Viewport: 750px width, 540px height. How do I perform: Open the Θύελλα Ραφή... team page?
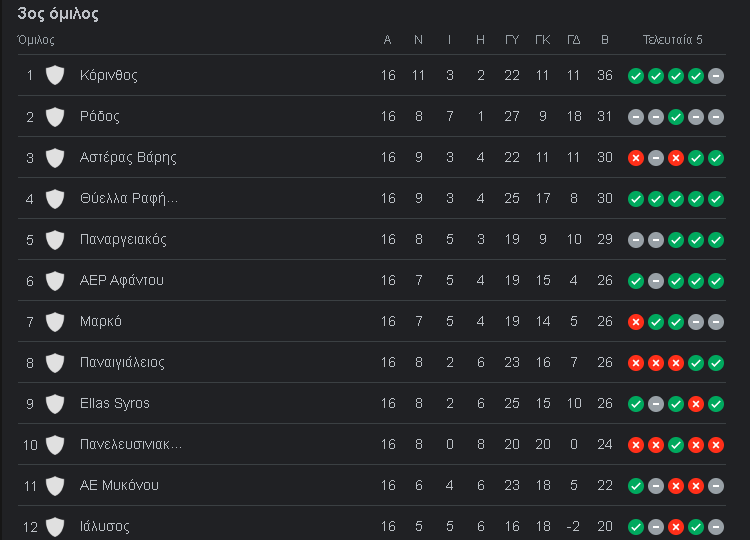[x=129, y=198]
